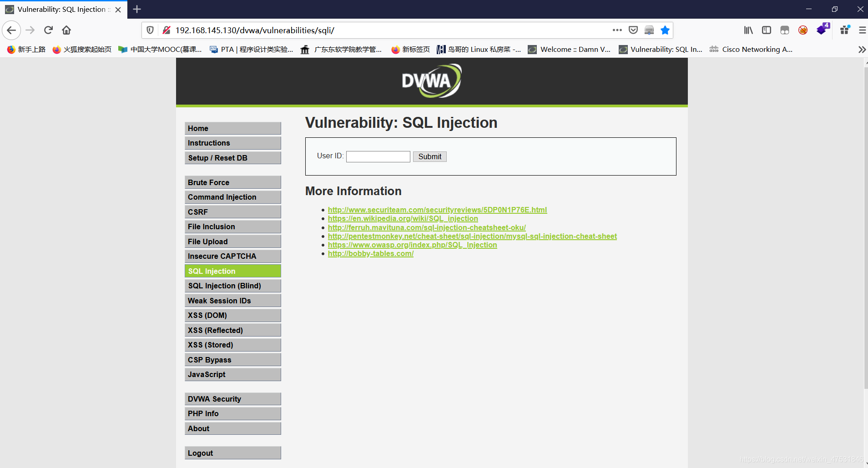Open the XSS (Reflected) module
The image size is (868, 468).
233,330
